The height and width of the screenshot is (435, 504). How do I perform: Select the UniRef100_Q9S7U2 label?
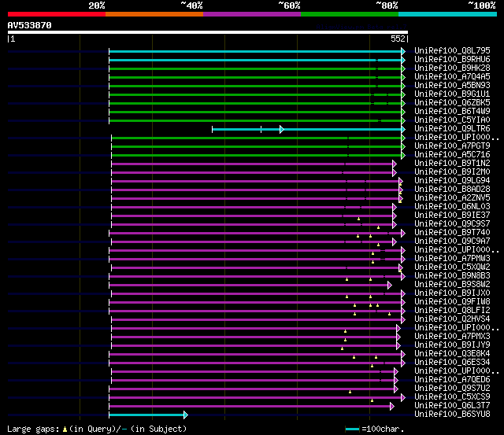pos(452,389)
